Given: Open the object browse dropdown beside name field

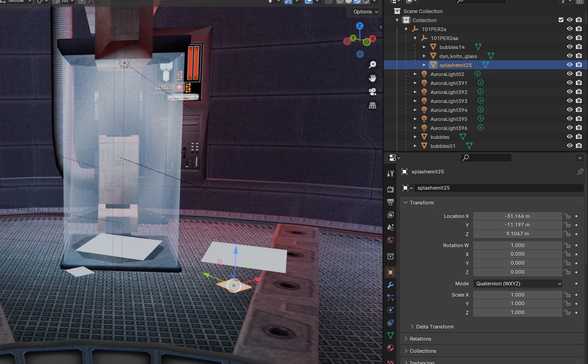Looking at the screenshot, I should (x=408, y=188).
